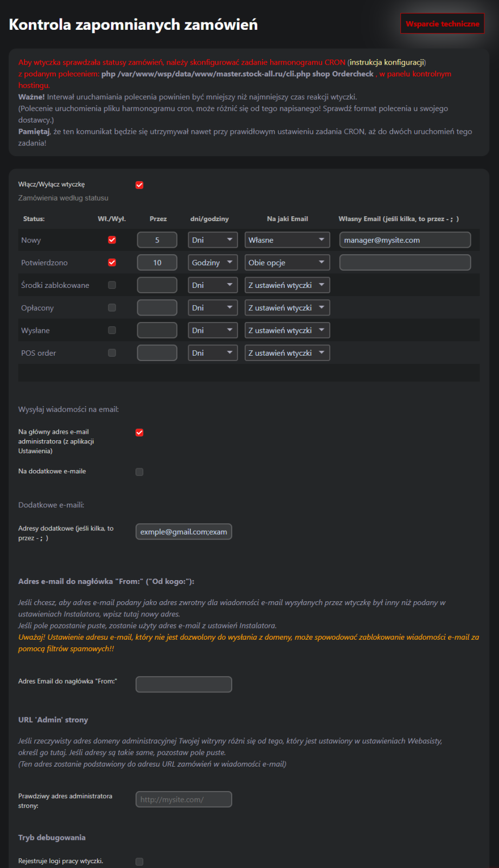Open the Własne email dropdown for Nowy
Viewport: 499px width, 868px height.
click(x=287, y=240)
